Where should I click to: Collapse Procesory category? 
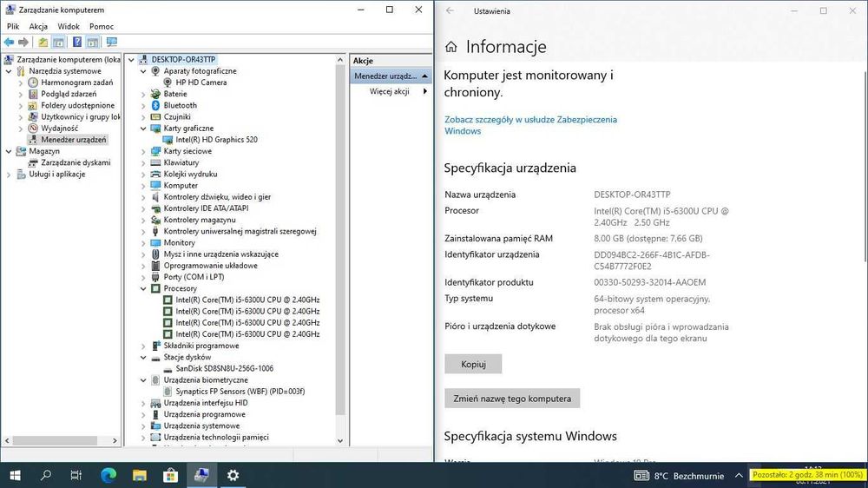[x=143, y=288]
